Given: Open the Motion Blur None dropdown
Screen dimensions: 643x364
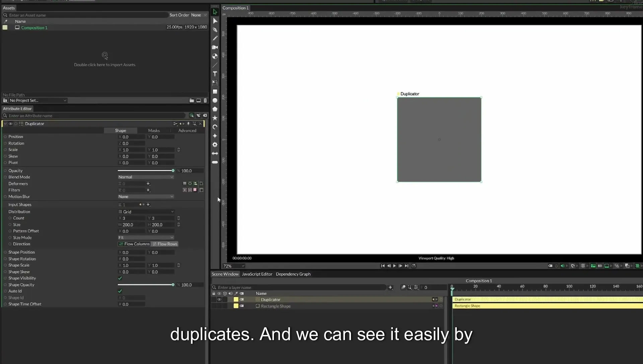Looking at the screenshot, I should [x=146, y=196].
